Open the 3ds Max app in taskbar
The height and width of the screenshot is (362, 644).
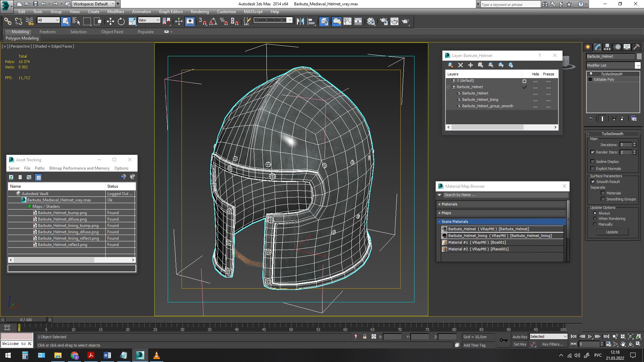click(x=140, y=355)
